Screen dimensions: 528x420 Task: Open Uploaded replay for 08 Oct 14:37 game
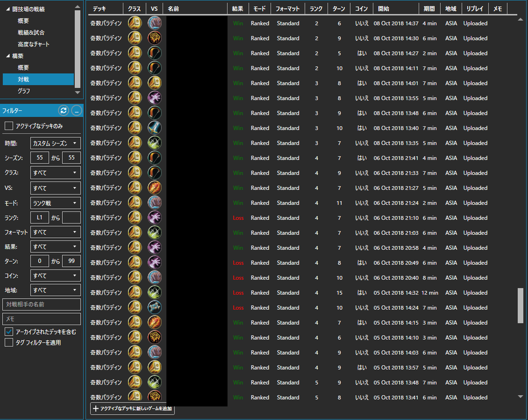click(475, 23)
